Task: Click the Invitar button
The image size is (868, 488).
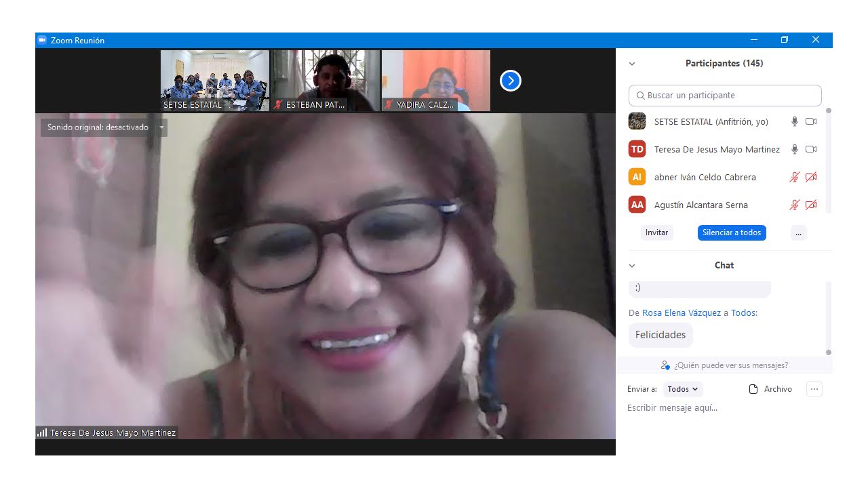Action: [x=656, y=232]
